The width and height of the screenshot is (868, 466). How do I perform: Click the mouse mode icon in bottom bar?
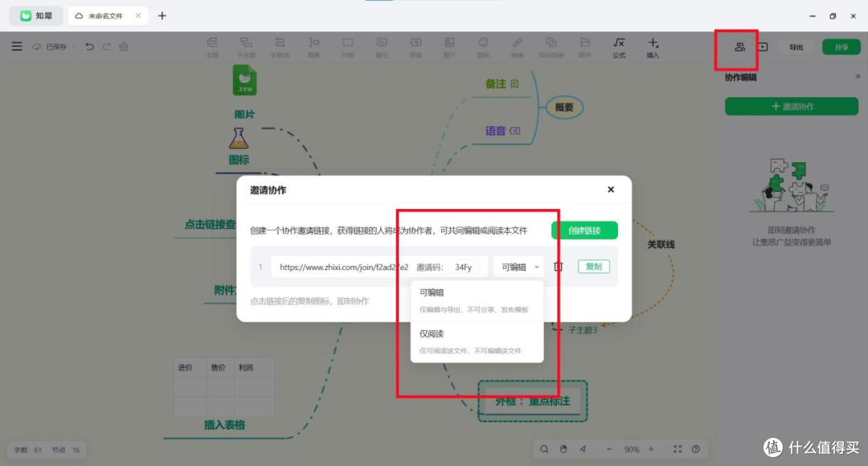click(563, 449)
